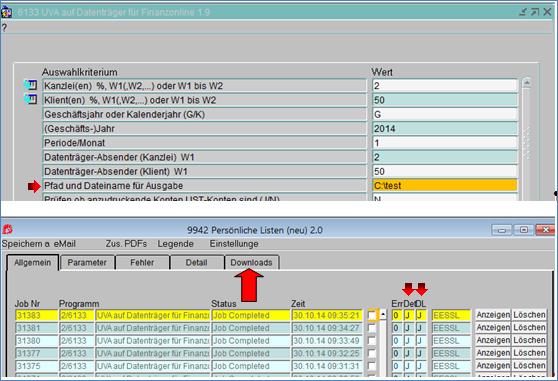Select job number 31383 cell
Image resolution: width=558 pixels, height=381 pixels.
(x=36, y=315)
